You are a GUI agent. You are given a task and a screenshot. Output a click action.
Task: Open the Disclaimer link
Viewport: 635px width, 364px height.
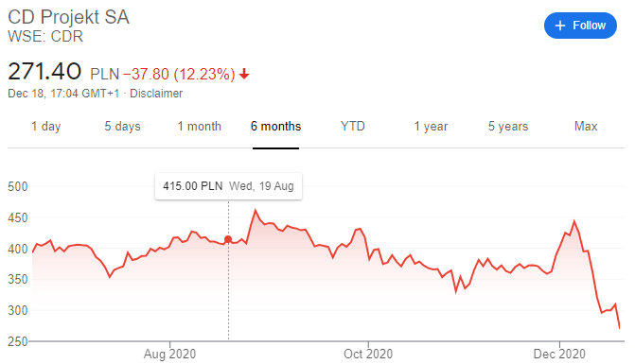tap(156, 94)
